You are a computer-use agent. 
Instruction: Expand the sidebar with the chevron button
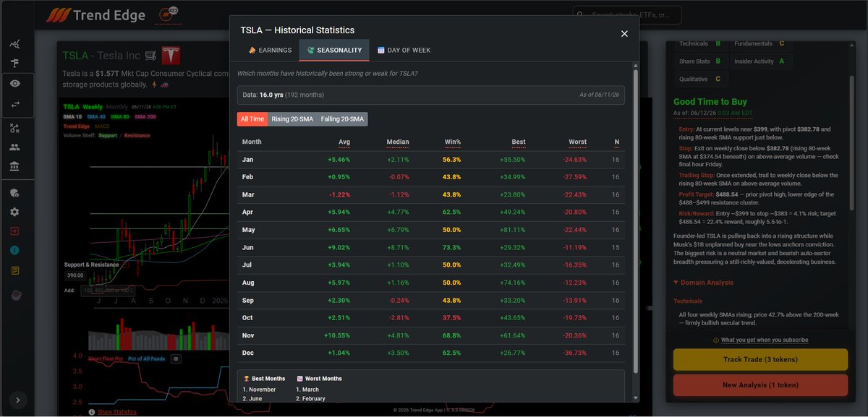pyautogui.click(x=17, y=400)
